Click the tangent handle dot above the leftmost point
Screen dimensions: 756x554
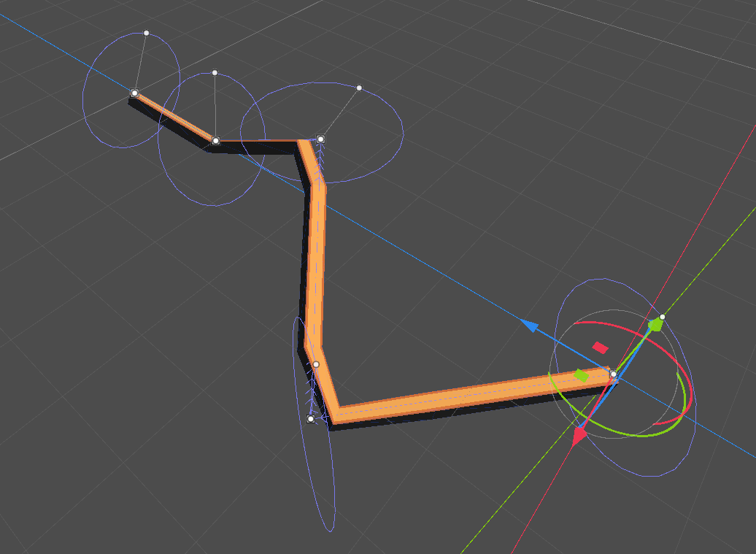[x=148, y=32]
